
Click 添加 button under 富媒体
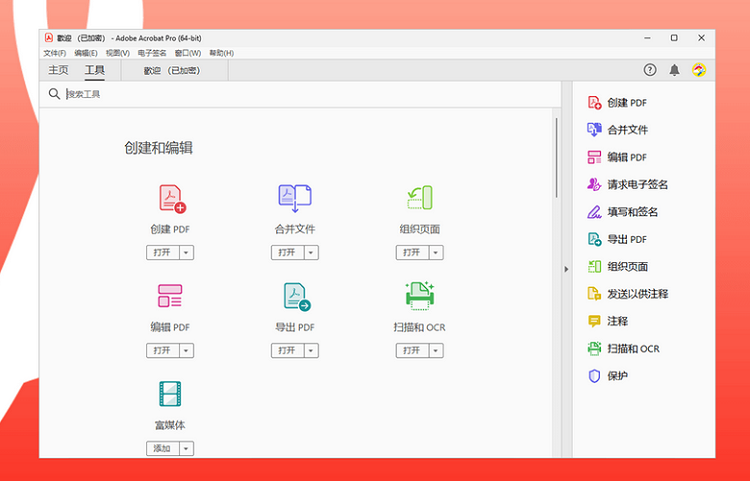click(x=163, y=448)
